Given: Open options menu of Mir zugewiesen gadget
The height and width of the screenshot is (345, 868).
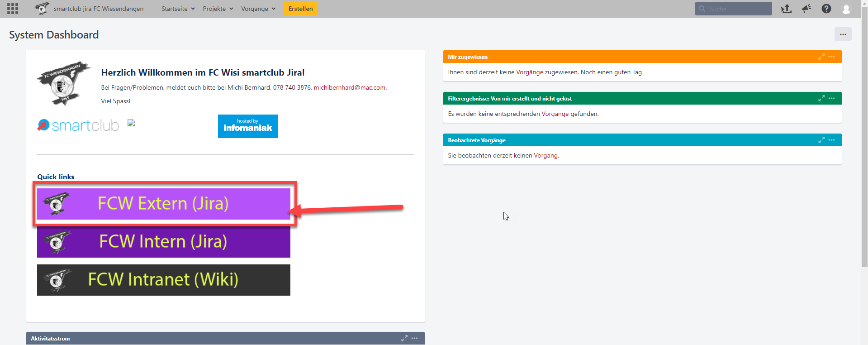Looking at the screenshot, I should point(832,57).
